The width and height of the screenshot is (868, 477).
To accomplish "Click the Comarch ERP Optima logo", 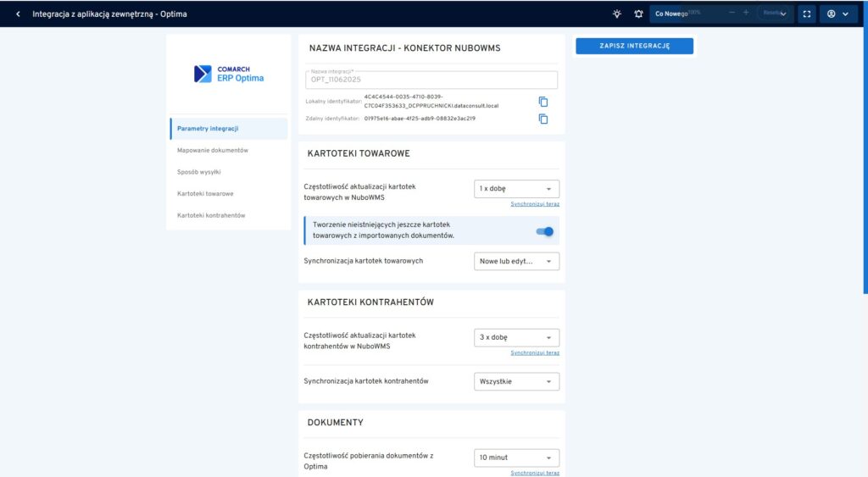I will 229,74.
